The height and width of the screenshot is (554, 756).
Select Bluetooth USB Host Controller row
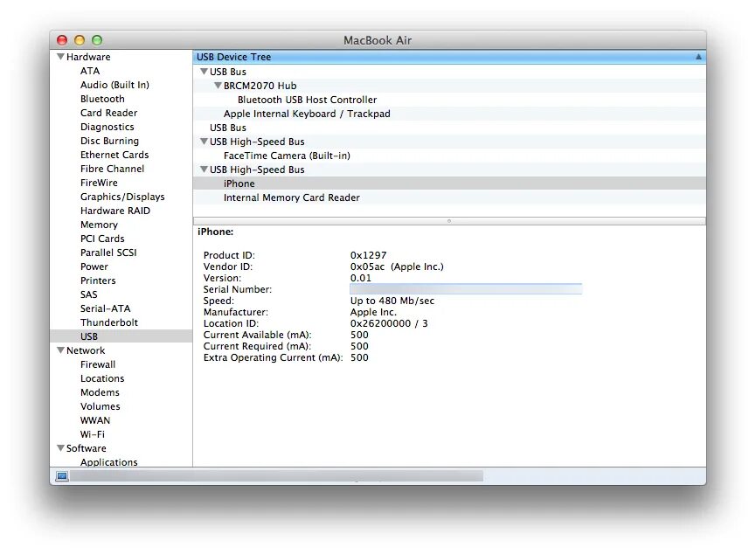(449, 100)
